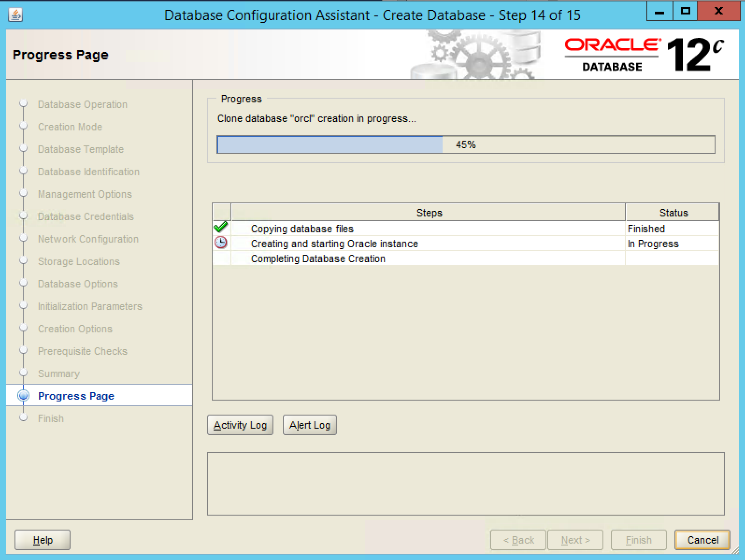Click the disabled Next button

coord(575,540)
